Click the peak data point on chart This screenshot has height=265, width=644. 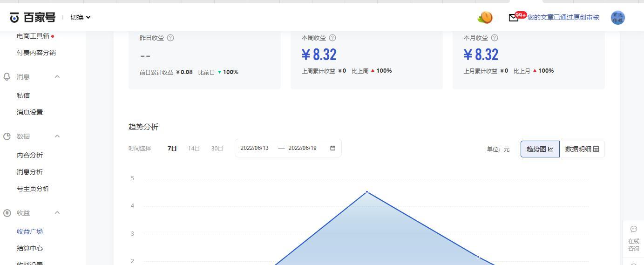367,192
